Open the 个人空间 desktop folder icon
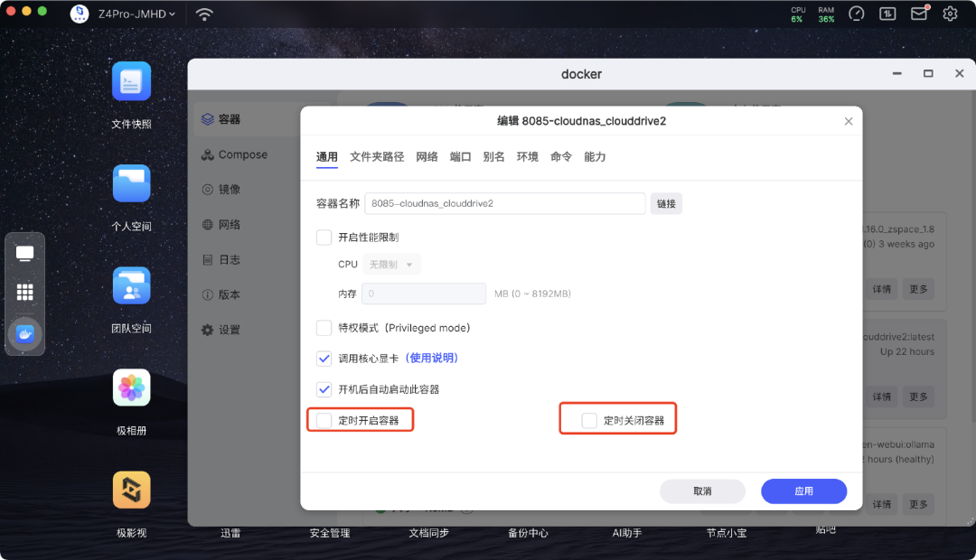The image size is (976, 560). tap(131, 183)
